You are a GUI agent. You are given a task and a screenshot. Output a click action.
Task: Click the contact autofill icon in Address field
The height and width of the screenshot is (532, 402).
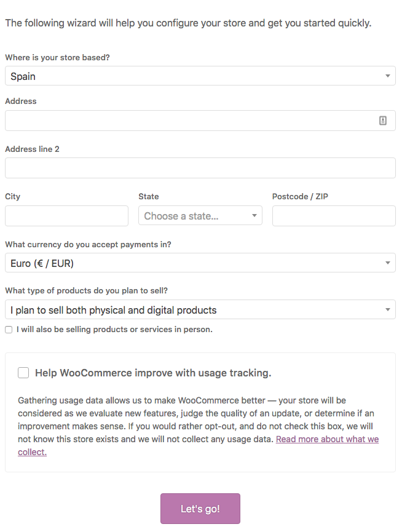[383, 121]
